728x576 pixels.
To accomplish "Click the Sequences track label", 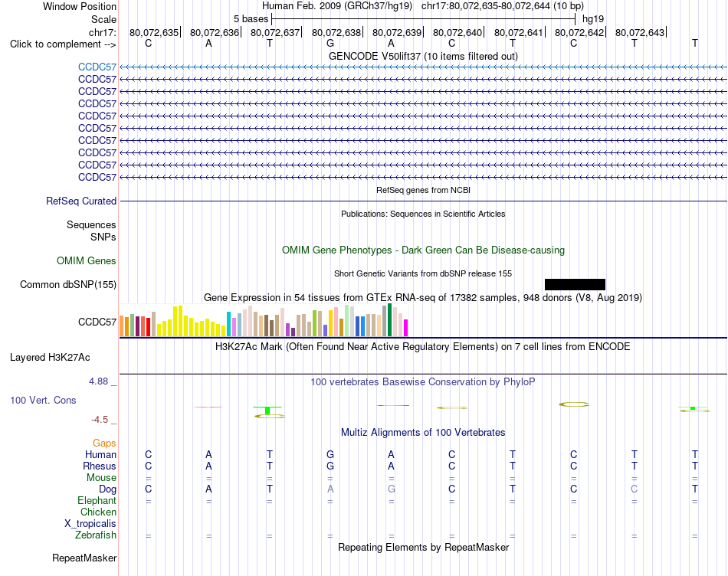I will (91, 225).
